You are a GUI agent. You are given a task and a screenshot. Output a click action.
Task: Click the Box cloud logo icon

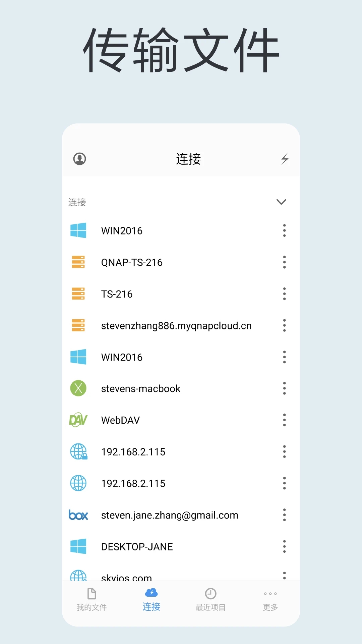[78, 515]
